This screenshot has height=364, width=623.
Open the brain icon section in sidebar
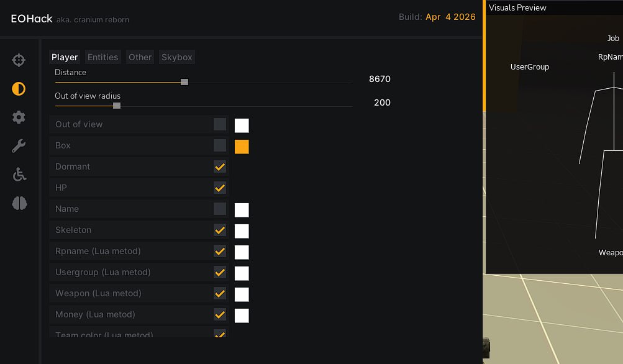click(x=19, y=203)
